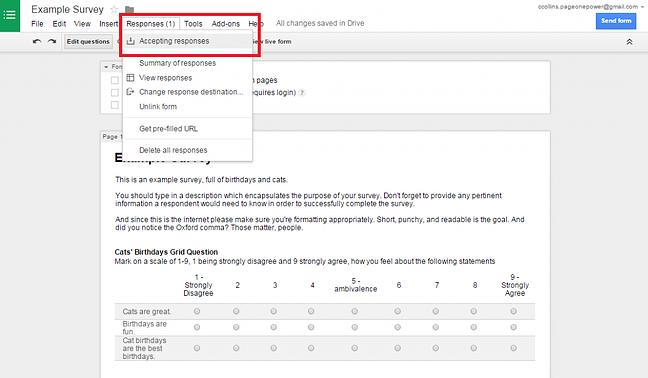Click the redo arrow
648x378 pixels.
(52, 41)
